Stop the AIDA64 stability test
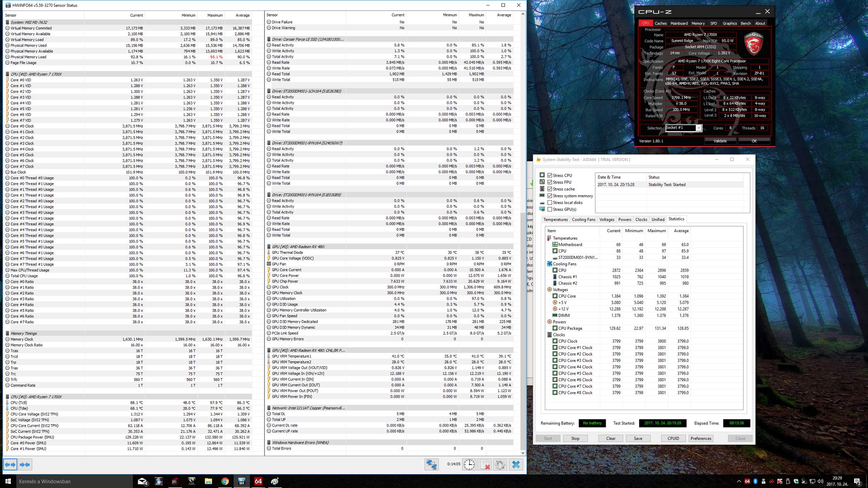 [575, 439]
